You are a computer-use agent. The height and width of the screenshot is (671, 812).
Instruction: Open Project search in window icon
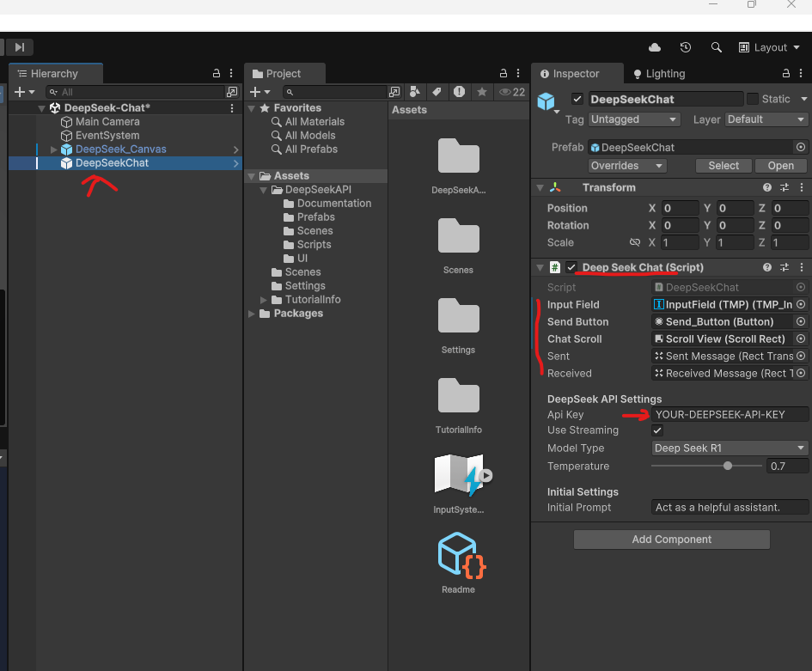[x=394, y=92]
